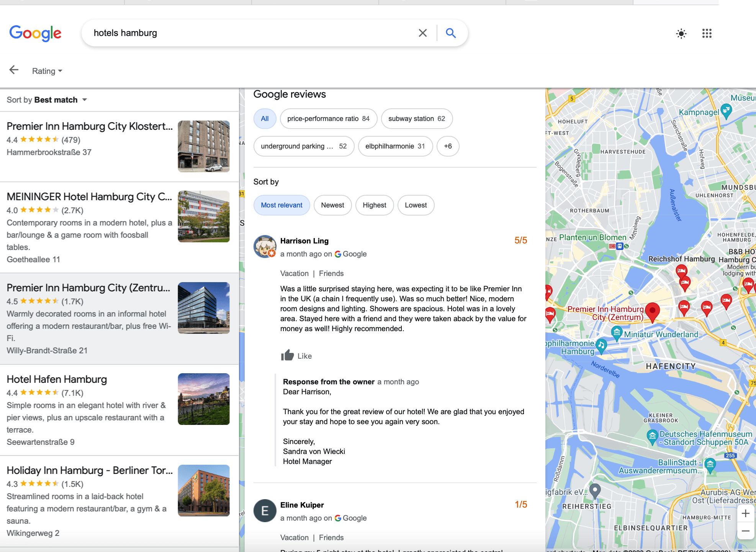Open Hotel Hafen Hamburg listing
756x552 pixels.
(57, 379)
